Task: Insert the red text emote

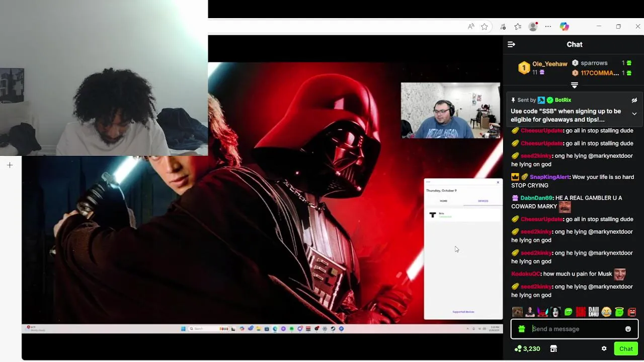Action: coord(581,312)
